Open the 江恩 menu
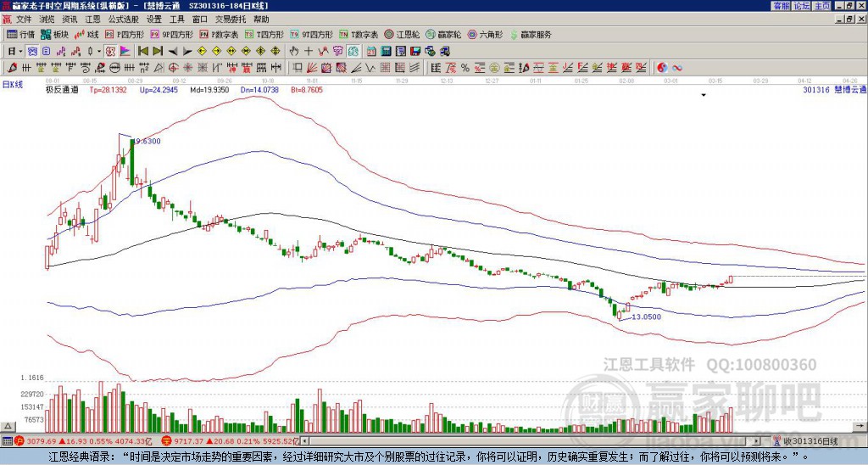The width and height of the screenshot is (868, 465). coord(92,20)
